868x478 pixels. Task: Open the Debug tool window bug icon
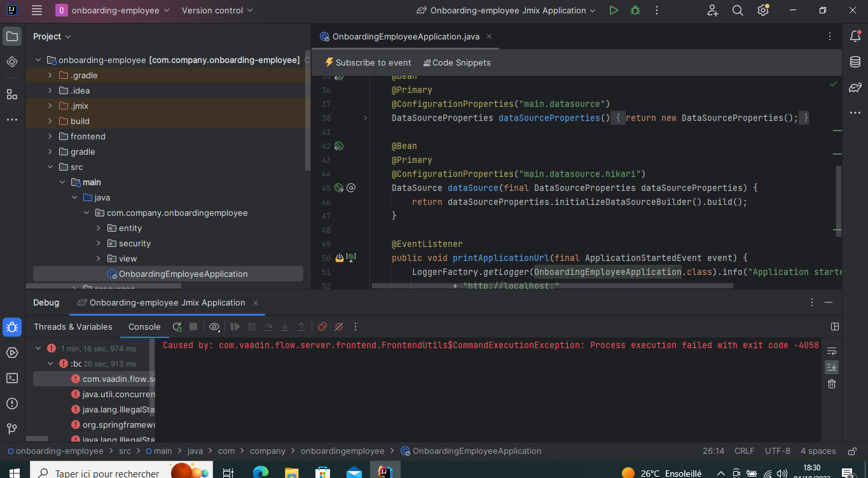(x=12, y=327)
